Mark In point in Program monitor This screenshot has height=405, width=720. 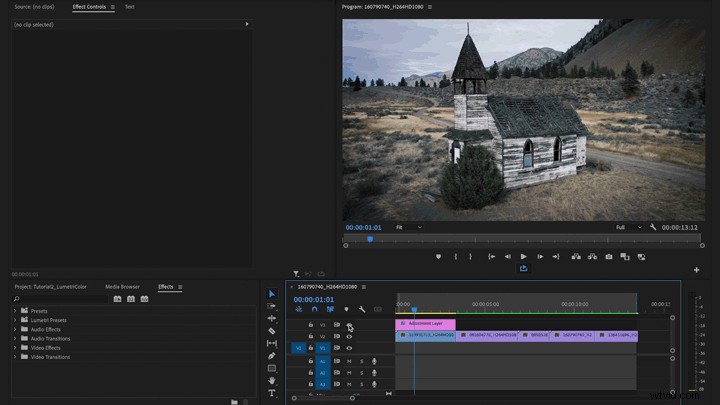456,257
